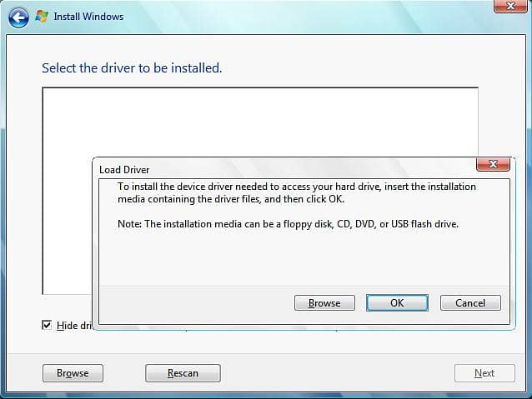The height and width of the screenshot is (399, 532).
Task: Click Browse in the Load Driver dialog
Action: click(x=324, y=302)
